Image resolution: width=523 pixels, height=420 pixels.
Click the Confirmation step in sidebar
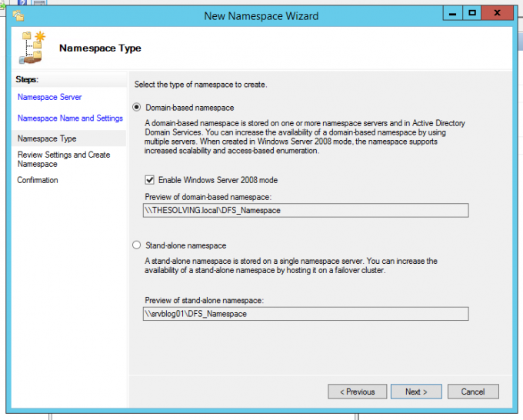click(x=38, y=180)
